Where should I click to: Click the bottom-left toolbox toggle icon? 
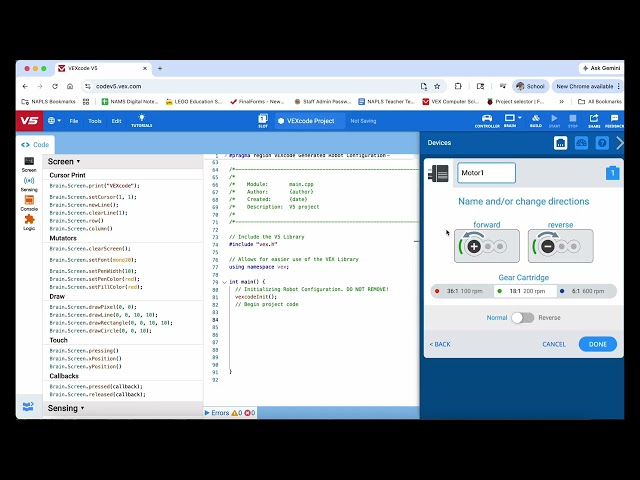click(28, 407)
